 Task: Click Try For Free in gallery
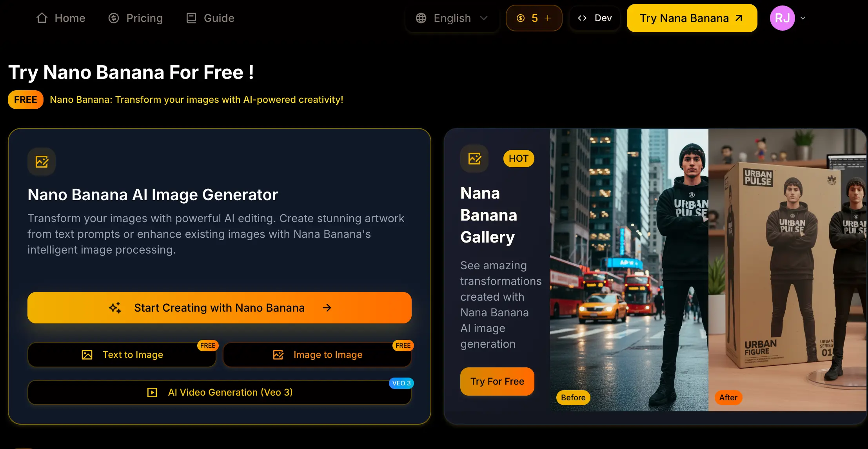coord(497,381)
